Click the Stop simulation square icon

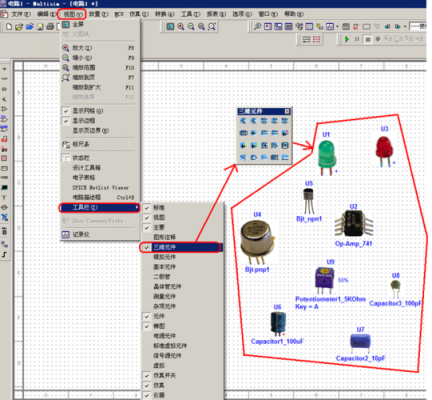[x=368, y=39]
